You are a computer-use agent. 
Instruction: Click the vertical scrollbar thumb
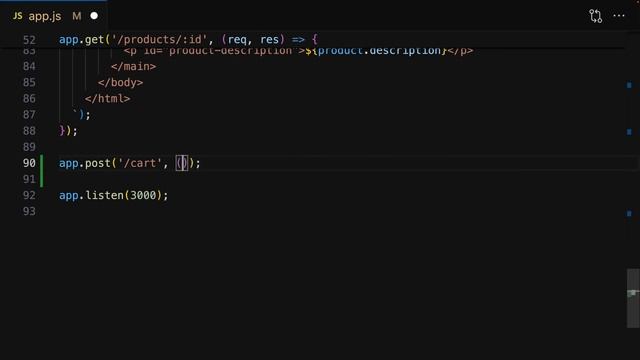(x=633, y=298)
